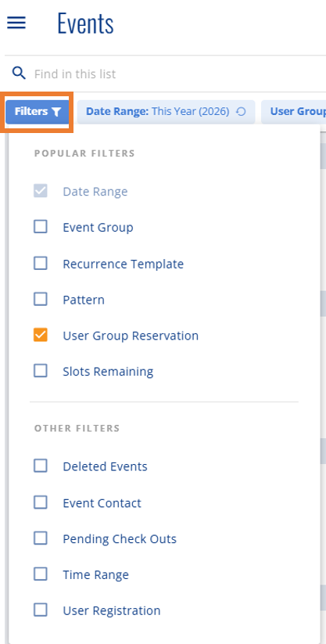Uncheck User Group Reservation filter

(x=40, y=335)
